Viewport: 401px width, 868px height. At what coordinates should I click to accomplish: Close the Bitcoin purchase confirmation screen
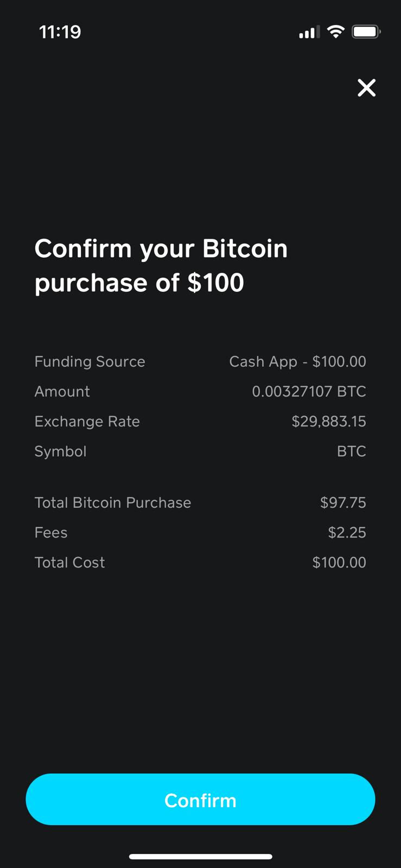(x=366, y=87)
